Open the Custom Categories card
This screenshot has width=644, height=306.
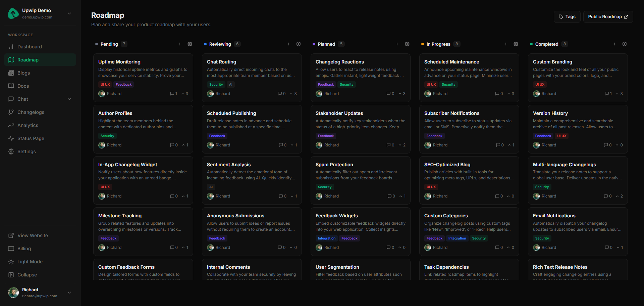point(469,232)
